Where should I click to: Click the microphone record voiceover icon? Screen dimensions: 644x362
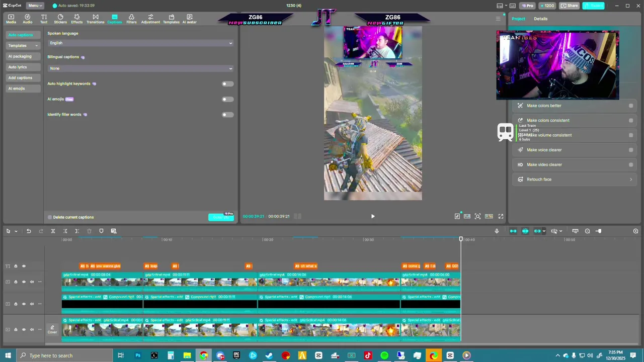tap(497, 231)
